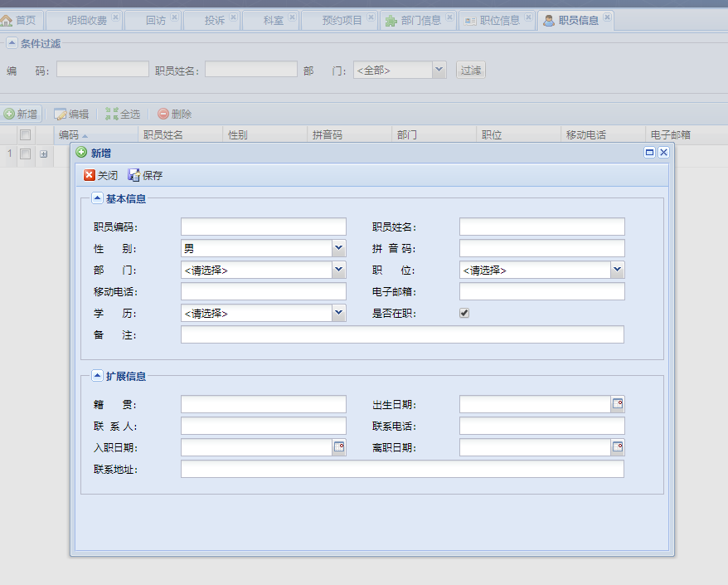The height and width of the screenshot is (585, 728).
Task: Sort by the 拼音码 column header
Action: pos(350,134)
